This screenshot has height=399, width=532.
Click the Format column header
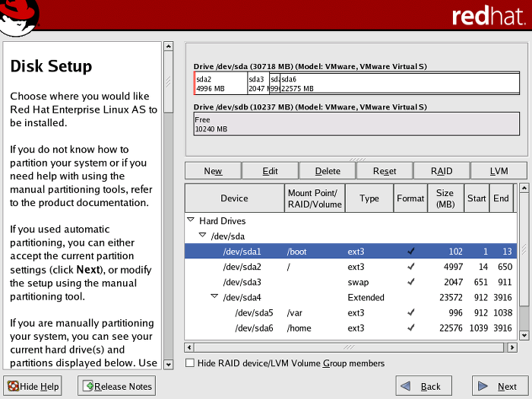point(410,198)
